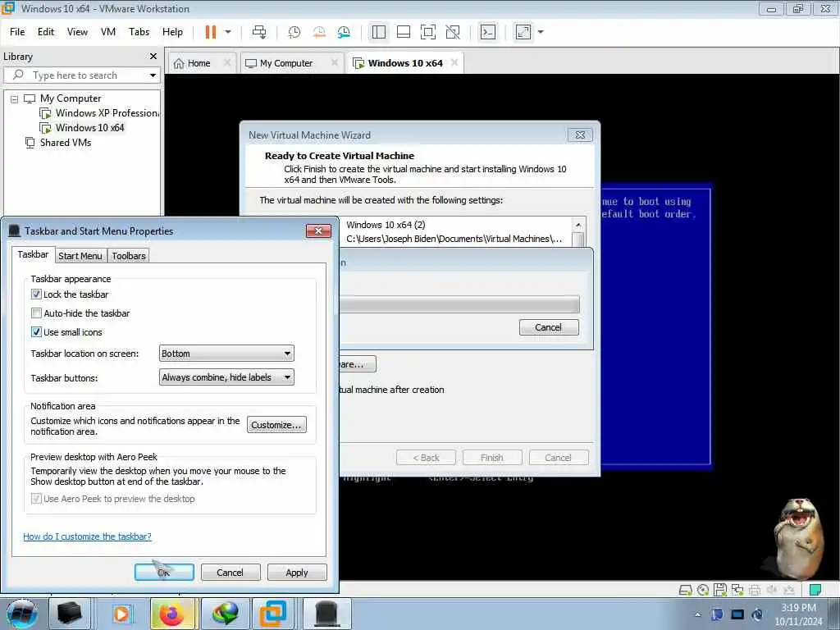Click the wizard settings list scroll-up arrow
840x630 pixels.
[x=578, y=225]
